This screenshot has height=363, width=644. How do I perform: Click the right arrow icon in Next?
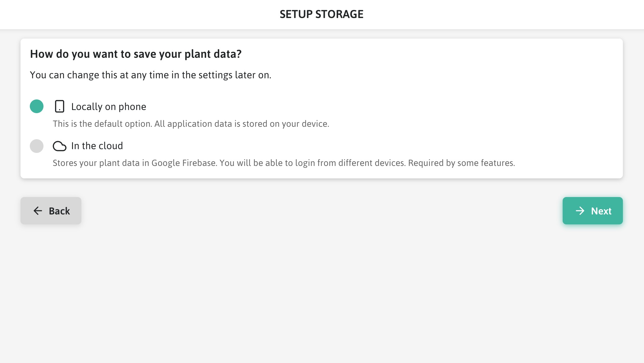pyautogui.click(x=580, y=211)
